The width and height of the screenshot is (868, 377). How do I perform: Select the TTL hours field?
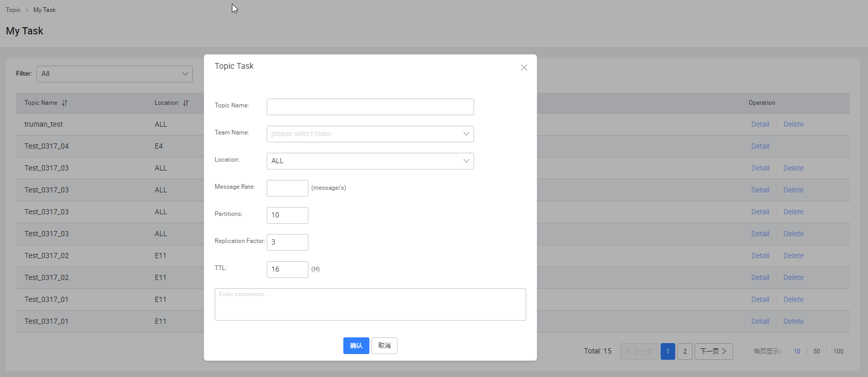[288, 270]
